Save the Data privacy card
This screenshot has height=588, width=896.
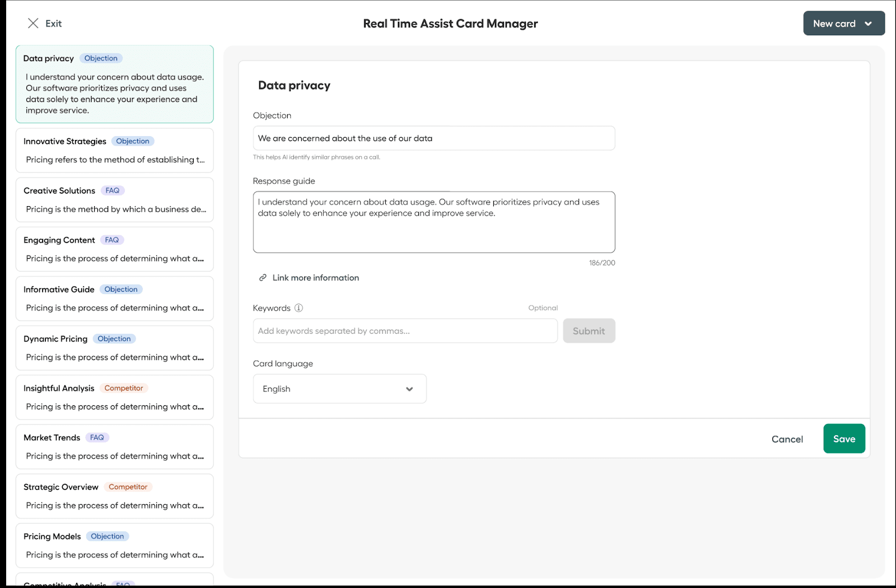tap(843, 438)
